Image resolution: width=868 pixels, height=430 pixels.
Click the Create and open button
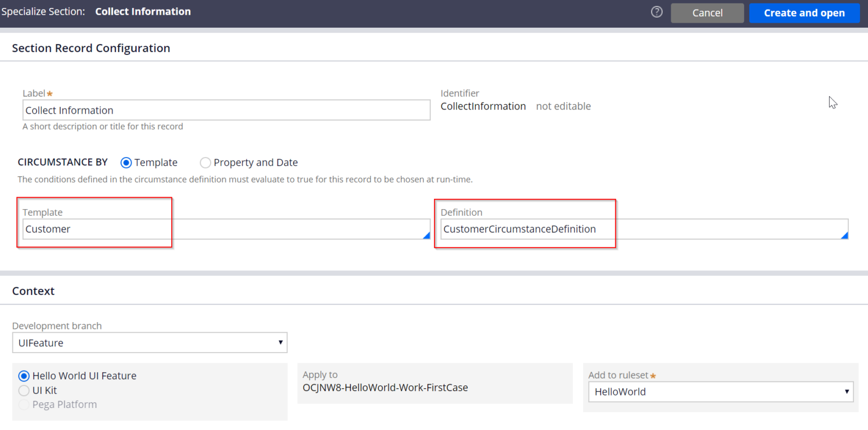point(804,12)
